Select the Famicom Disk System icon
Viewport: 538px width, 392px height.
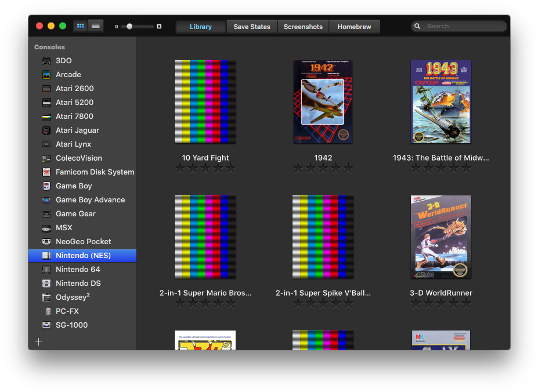click(46, 172)
